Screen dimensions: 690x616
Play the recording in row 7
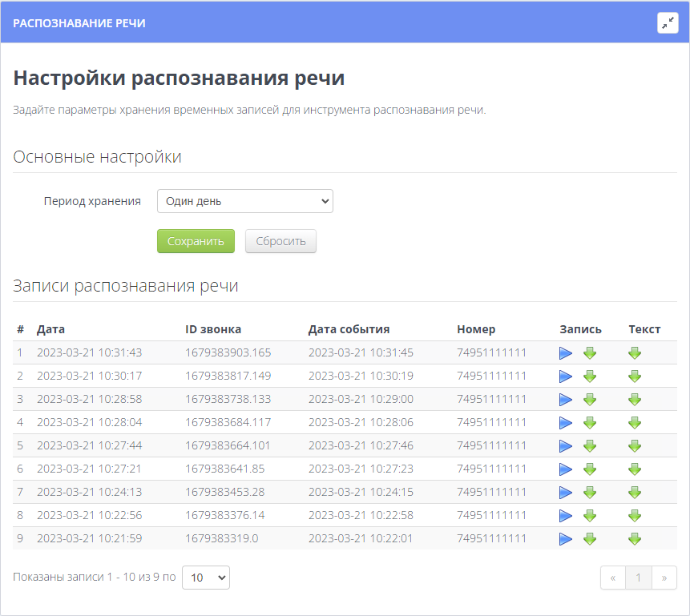566,492
